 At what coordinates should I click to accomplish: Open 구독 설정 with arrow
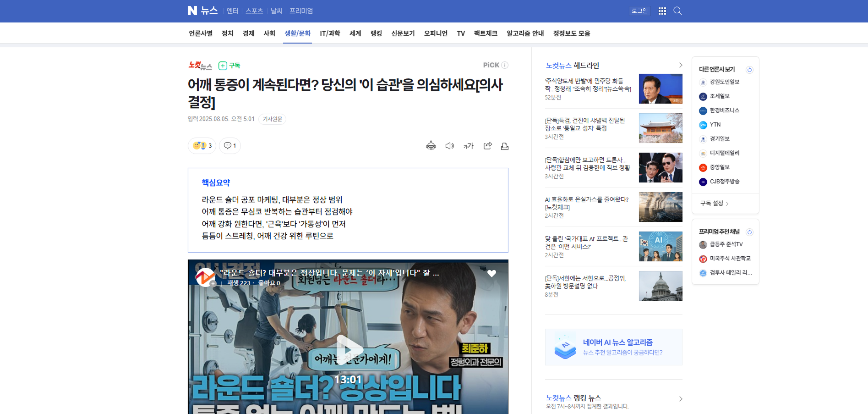pos(714,203)
